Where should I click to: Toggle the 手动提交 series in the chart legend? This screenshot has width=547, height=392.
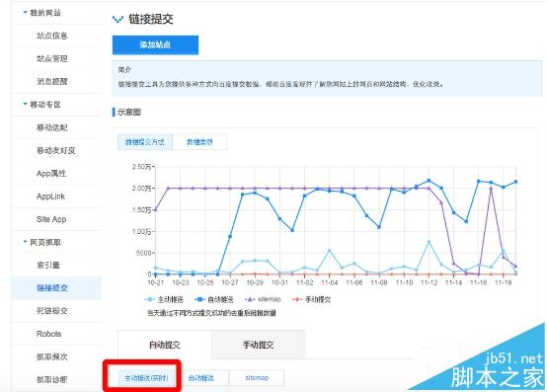pyautogui.click(x=311, y=299)
